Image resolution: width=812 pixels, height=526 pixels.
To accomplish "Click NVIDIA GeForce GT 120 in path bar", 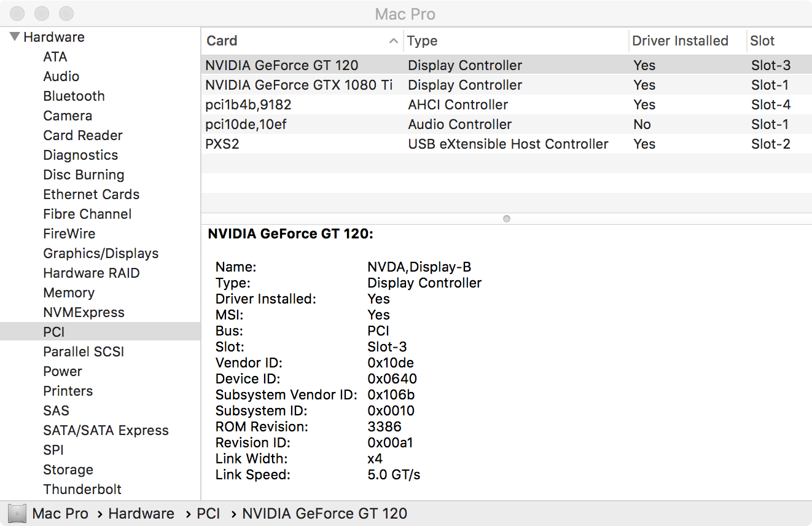I will [x=325, y=514].
